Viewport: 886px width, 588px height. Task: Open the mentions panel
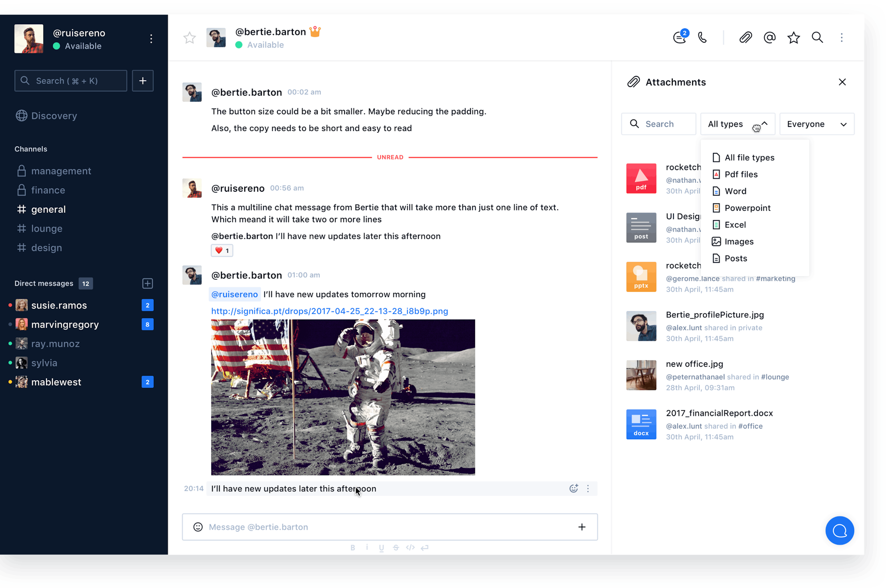click(x=769, y=37)
